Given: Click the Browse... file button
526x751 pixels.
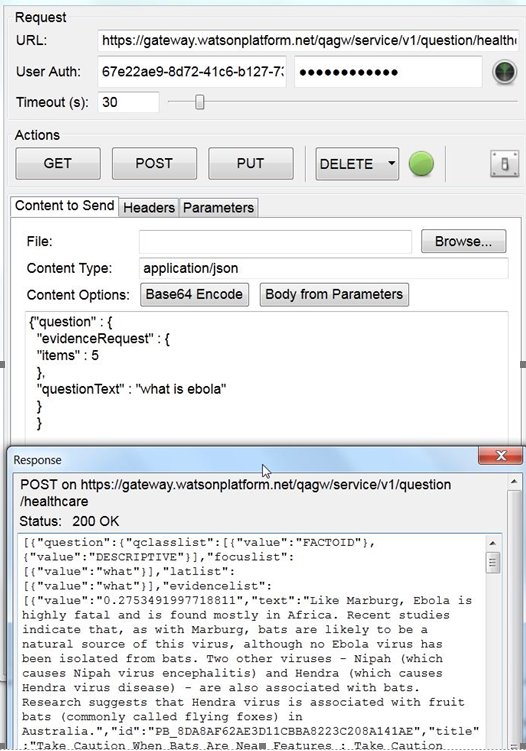Looking at the screenshot, I should [x=463, y=241].
